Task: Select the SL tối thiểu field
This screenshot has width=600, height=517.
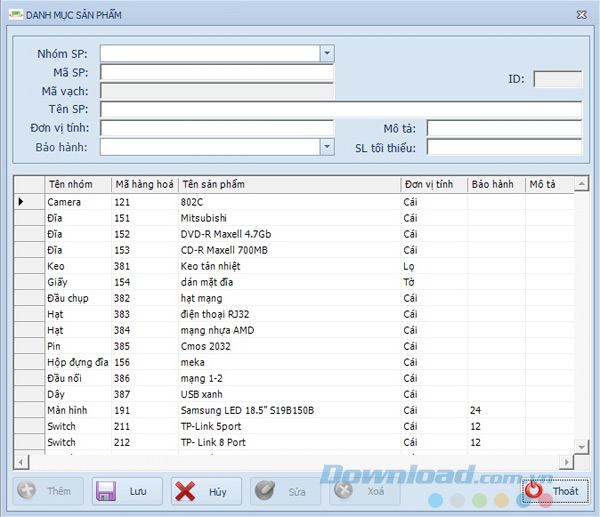Action: [504, 147]
